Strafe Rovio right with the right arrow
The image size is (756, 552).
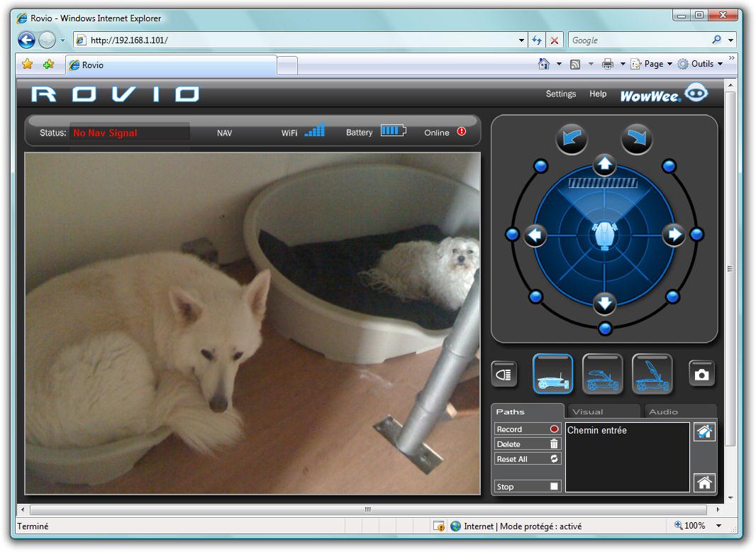(674, 235)
